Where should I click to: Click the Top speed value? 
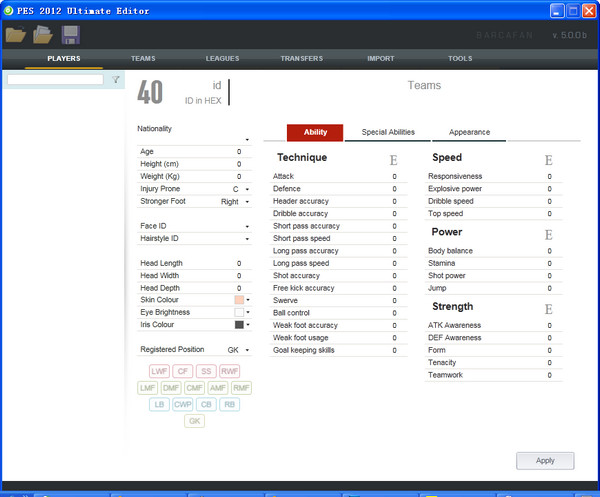[x=549, y=214]
